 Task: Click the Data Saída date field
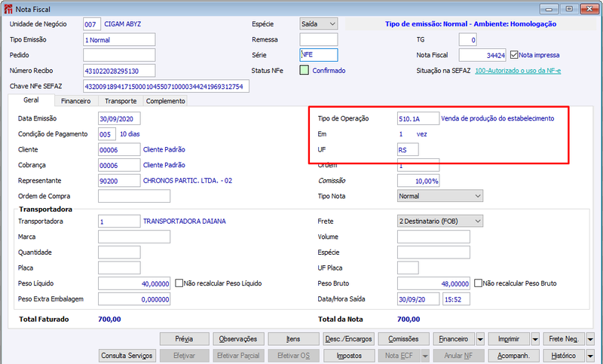[x=418, y=299]
